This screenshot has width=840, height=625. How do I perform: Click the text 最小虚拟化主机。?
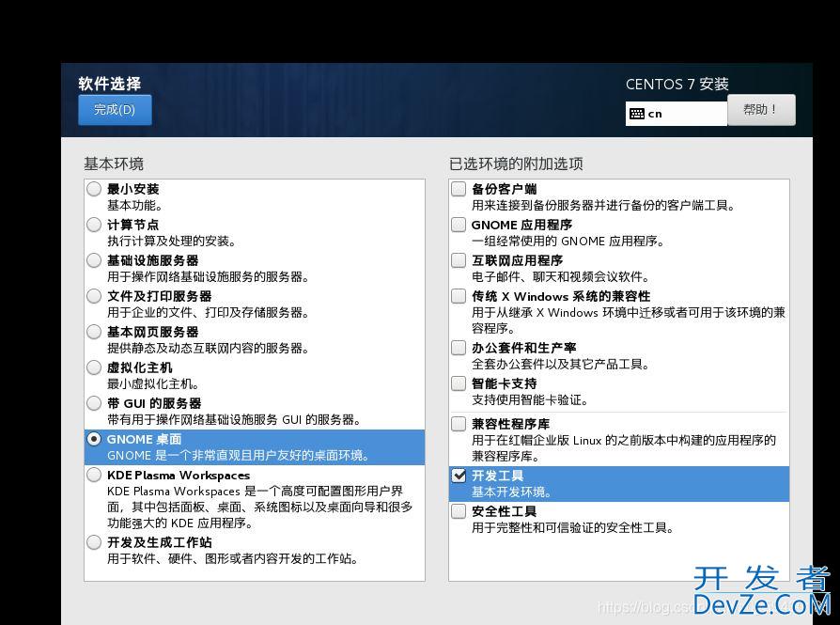[154, 384]
